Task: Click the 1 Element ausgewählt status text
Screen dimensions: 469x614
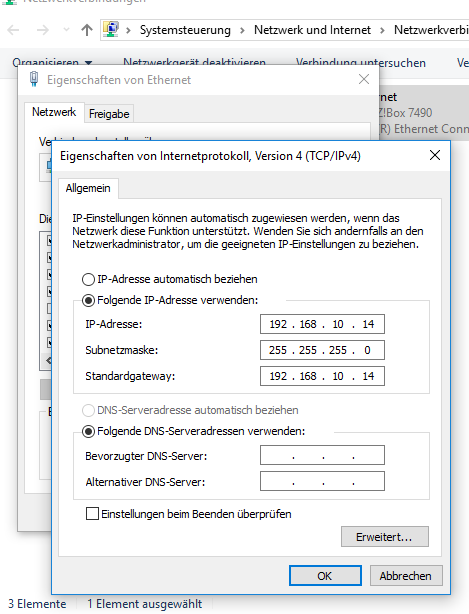Action: click(x=144, y=604)
